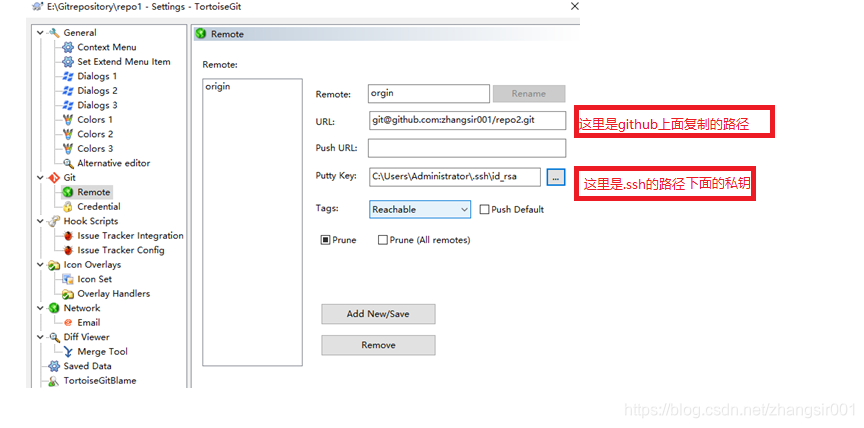The width and height of the screenshot is (864, 428).
Task: Click the Icon Overlays folder icon
Action: [54, 265]
